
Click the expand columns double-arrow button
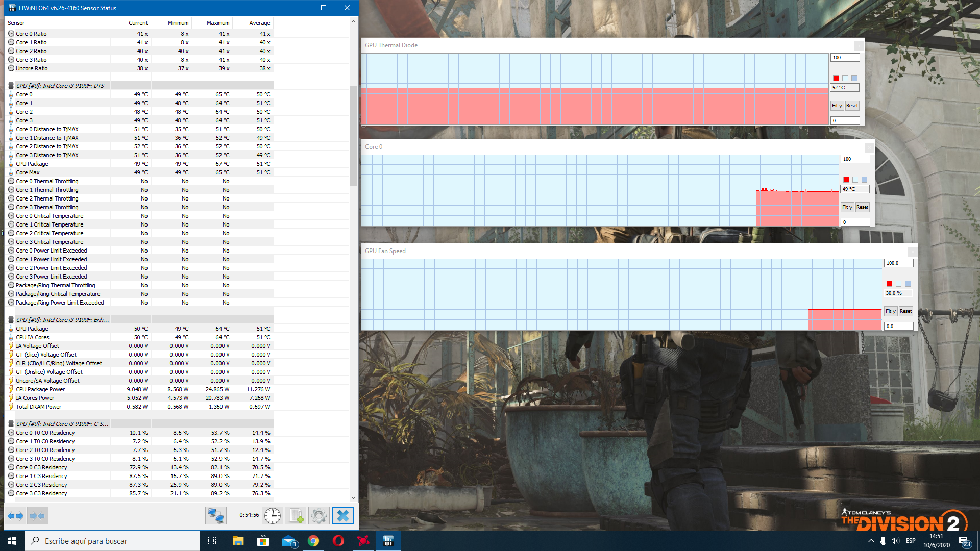16,516
